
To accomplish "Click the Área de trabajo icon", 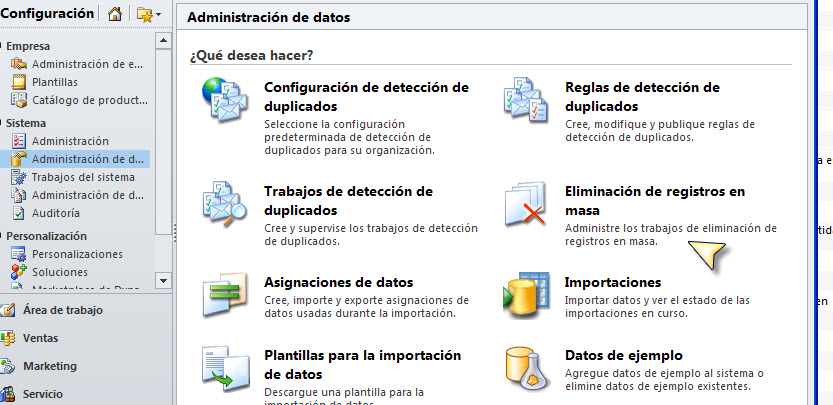I will tap(7, 310).
